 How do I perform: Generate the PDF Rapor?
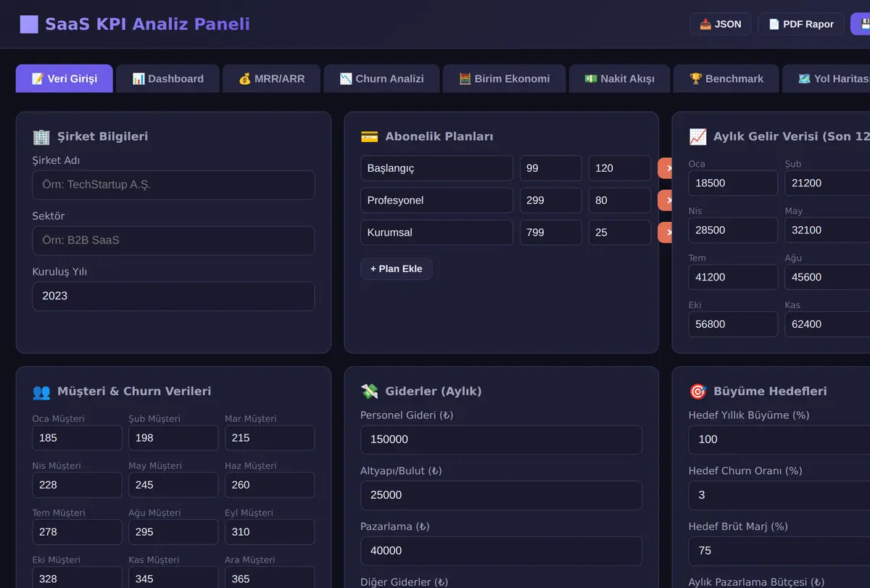tap(800, 24)
